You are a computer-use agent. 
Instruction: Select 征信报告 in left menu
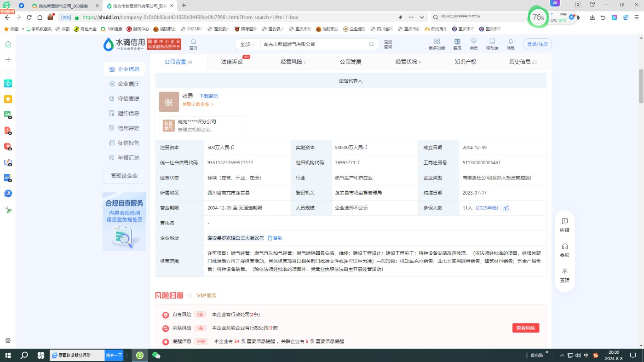click(x=124, y=143)
